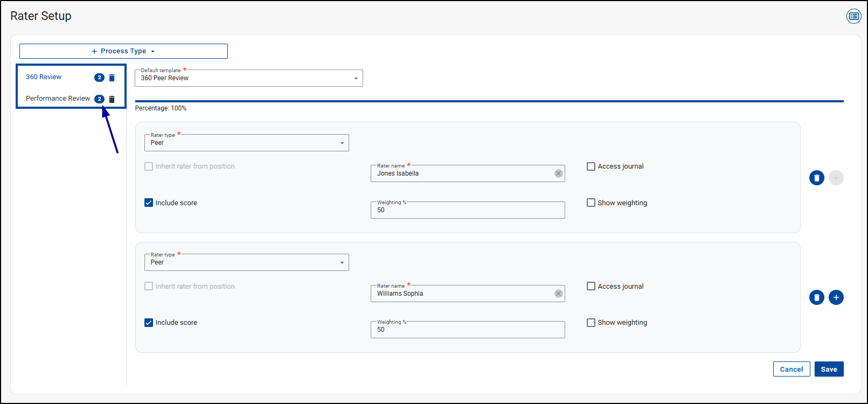Add a new rater with plus icon

836,297
